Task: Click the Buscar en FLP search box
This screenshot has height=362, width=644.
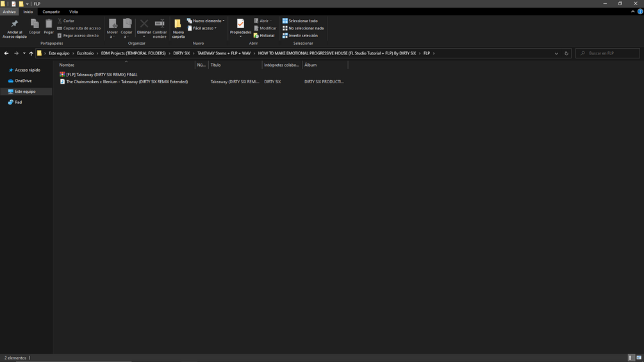Action: coord(607,53)
